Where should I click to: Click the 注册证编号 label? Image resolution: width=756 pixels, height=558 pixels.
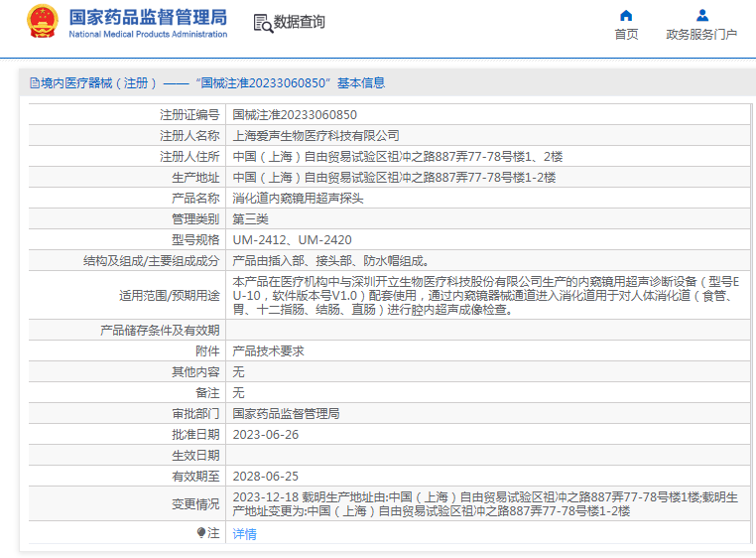coord(189,115)
